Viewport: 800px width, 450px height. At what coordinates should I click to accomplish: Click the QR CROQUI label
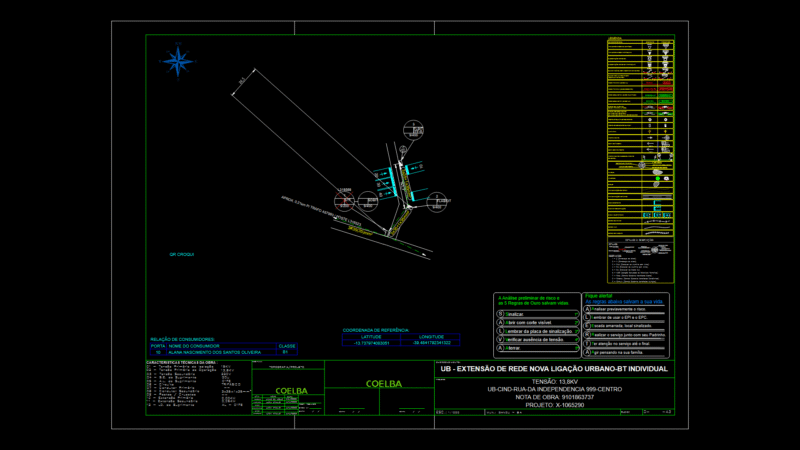click(182, 254)
